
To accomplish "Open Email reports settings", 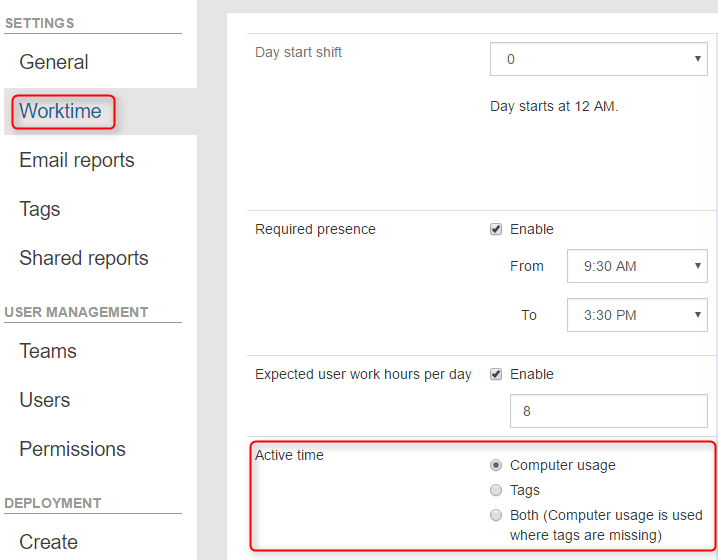I will click(76, 160).
